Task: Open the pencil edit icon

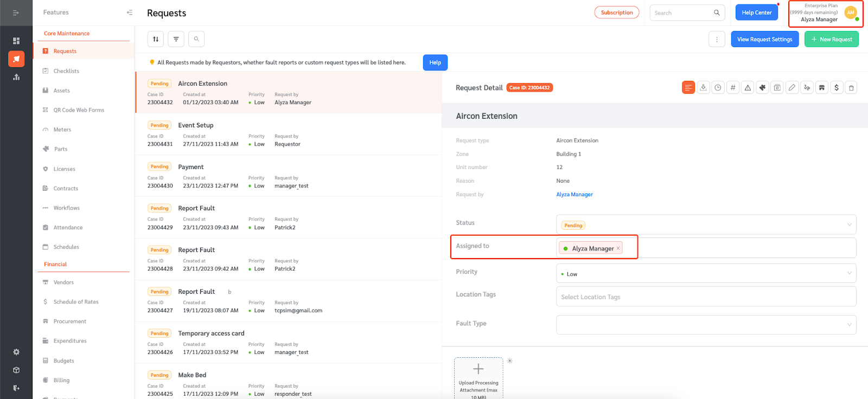Action: coord(792,88)
